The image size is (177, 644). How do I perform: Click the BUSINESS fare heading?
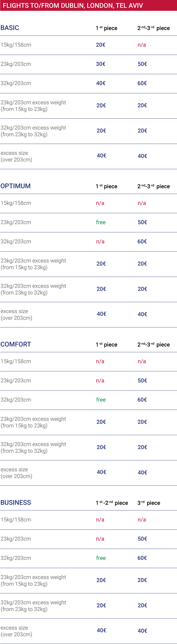(16, 503)
